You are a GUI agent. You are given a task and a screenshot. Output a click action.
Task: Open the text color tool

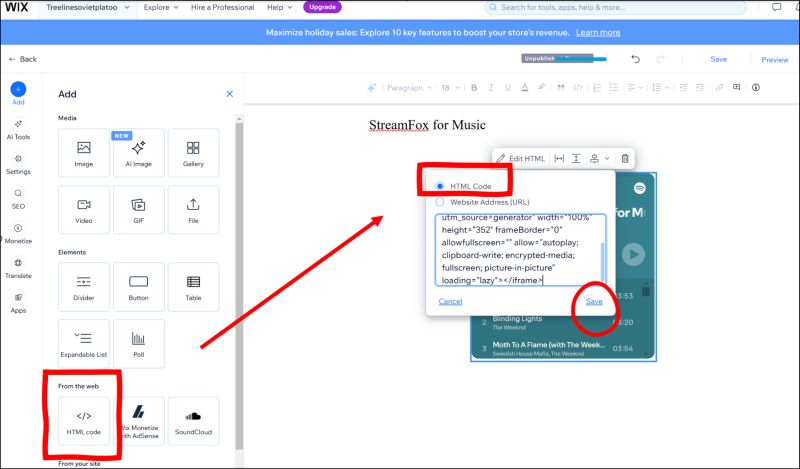pos(524,88)
